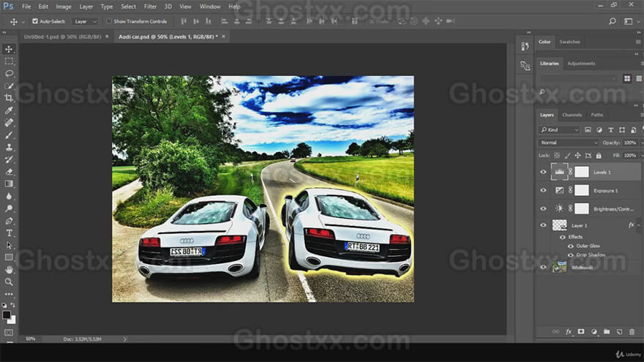644x362 pixels.
Task: Open the Normal blend mode dropdown
Action: tap(569, 143)
